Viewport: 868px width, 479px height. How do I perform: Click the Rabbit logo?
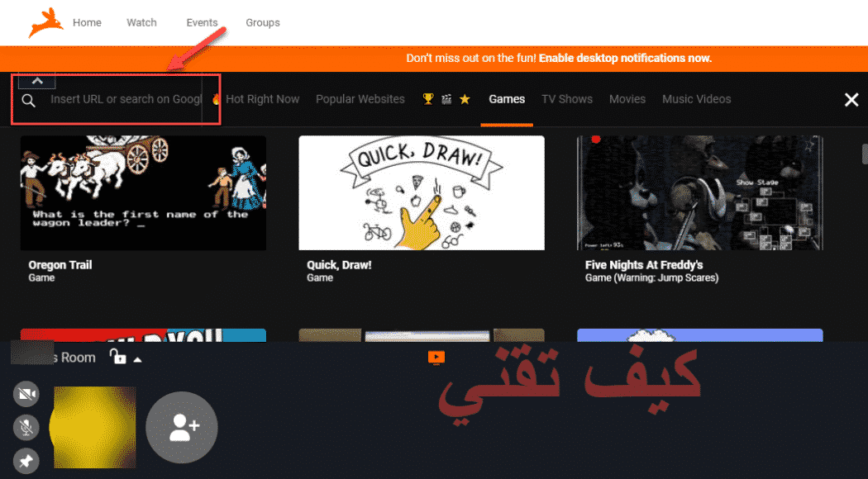46,22
